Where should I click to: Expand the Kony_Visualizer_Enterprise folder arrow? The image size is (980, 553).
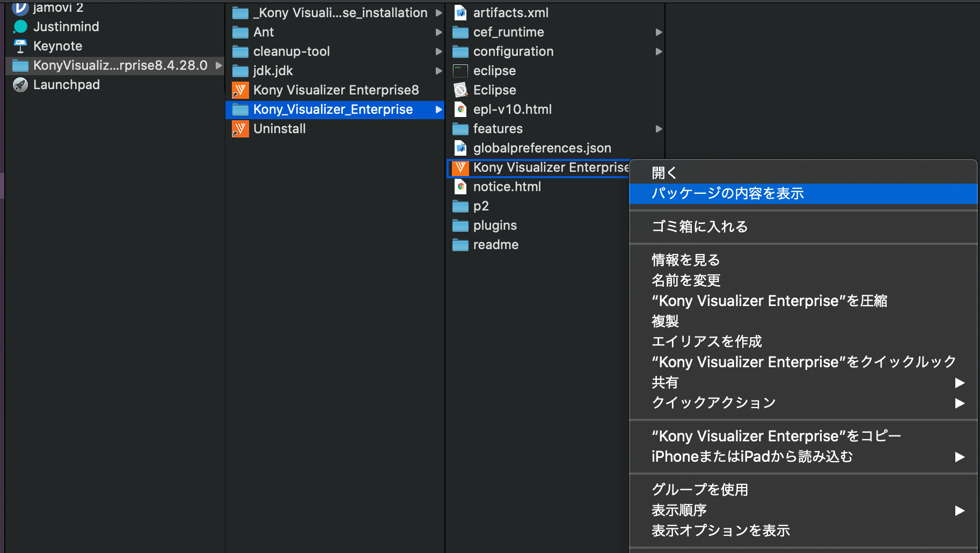click(438, 110)
